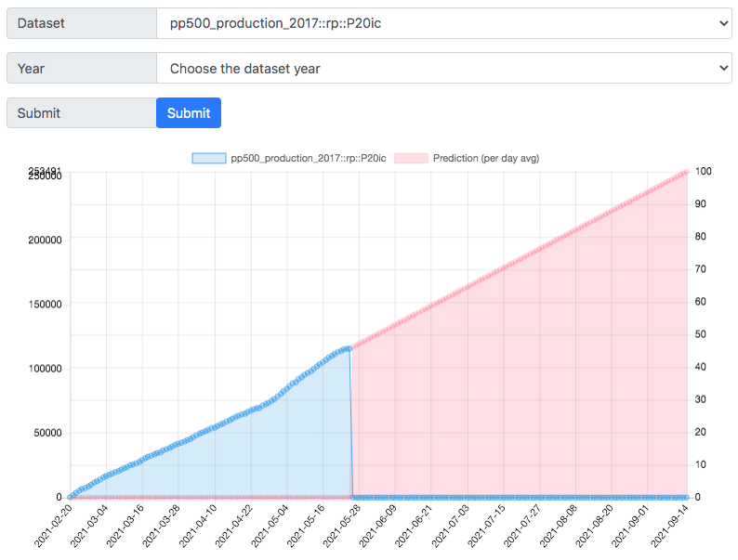Open the Dataset dropdown
This screenshot has height=560, width=738.
pos(444,23)
